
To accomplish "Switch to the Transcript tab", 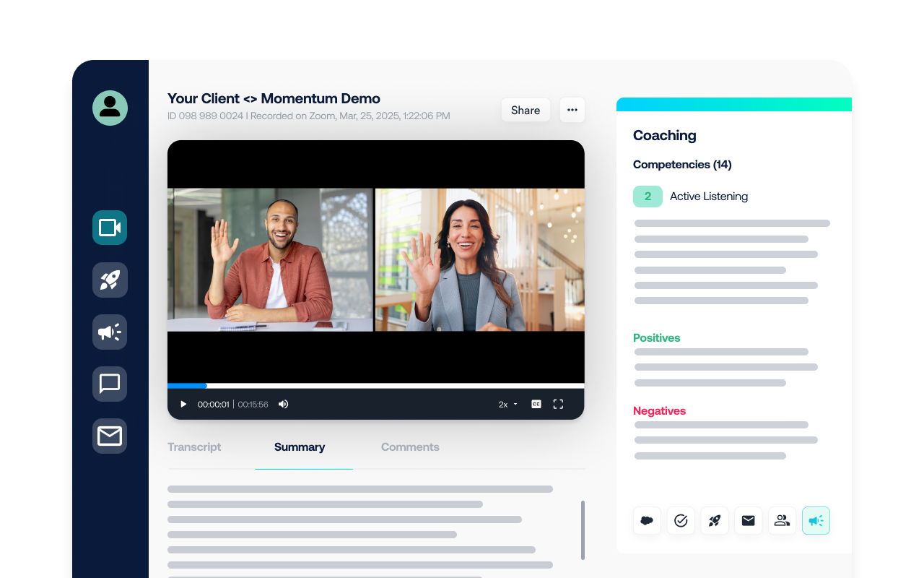I will (194, 447).
